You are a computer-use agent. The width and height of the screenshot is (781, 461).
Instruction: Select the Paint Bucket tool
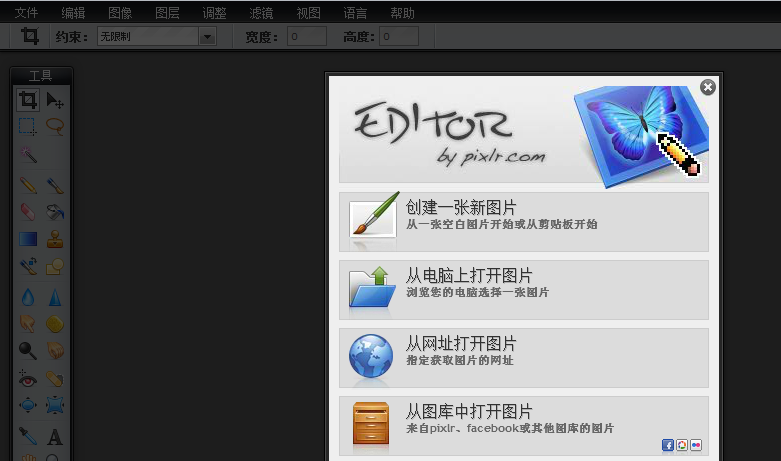[x=55, y=212]
